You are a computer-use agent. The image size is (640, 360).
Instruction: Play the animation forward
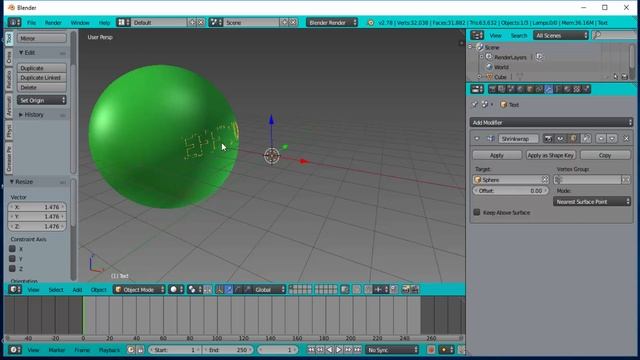click(339, 350)
